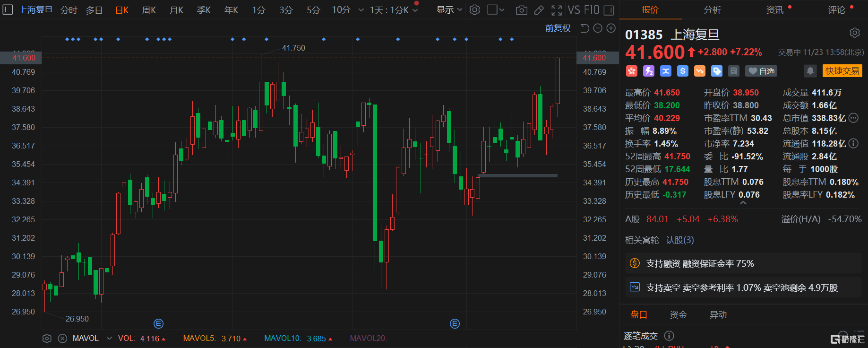Set a price alert with bell icon
This screenshot has height=348, width=868.
coord(810,71)
